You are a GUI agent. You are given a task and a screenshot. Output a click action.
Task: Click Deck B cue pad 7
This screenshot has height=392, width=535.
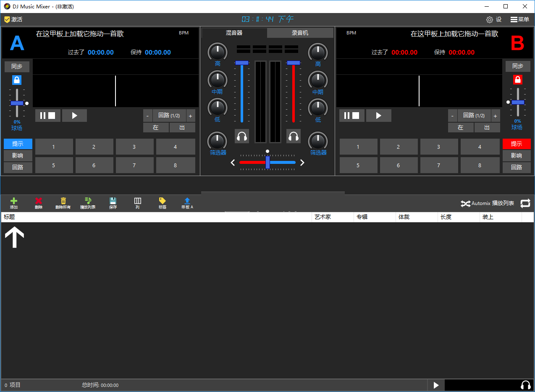[x=438, y=166]
